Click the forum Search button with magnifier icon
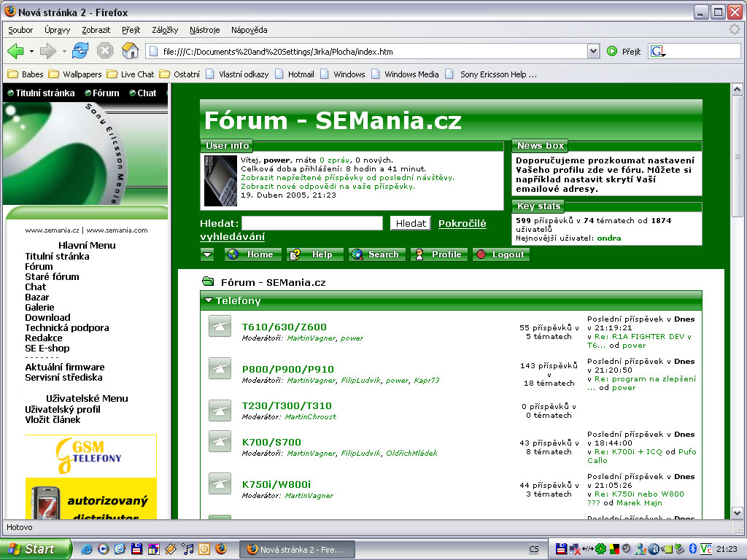747x560 pixels. 377,254
